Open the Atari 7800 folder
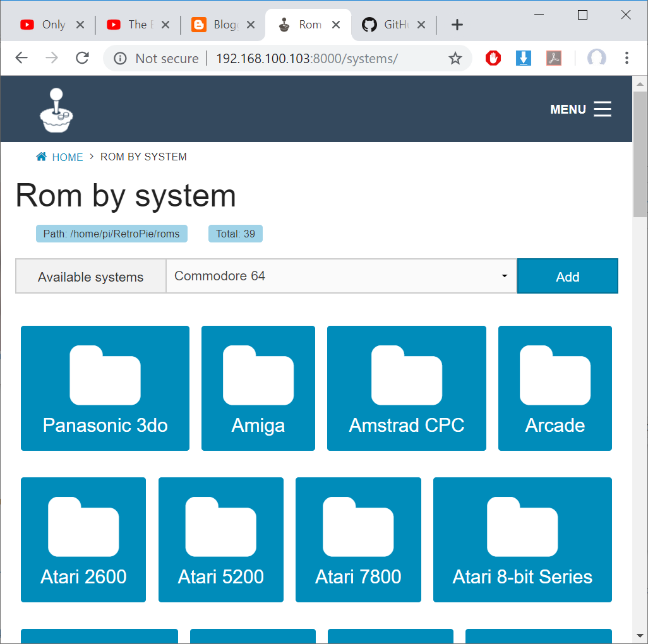 tap(358, 539)
